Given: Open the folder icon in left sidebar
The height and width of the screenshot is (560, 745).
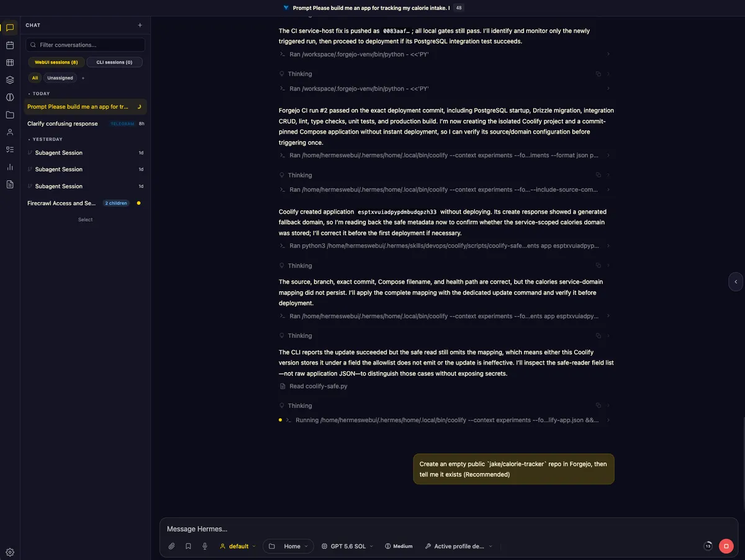Looking at the screenshot, I should click(10, 115).
